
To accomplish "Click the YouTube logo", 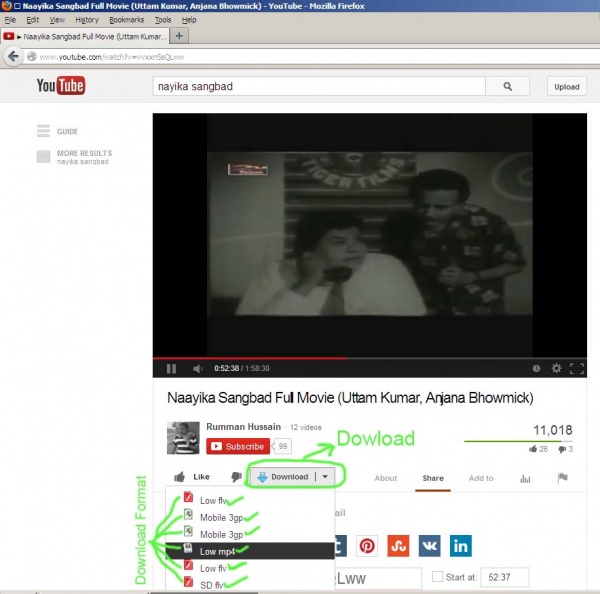I will click(x=61, y=85).
